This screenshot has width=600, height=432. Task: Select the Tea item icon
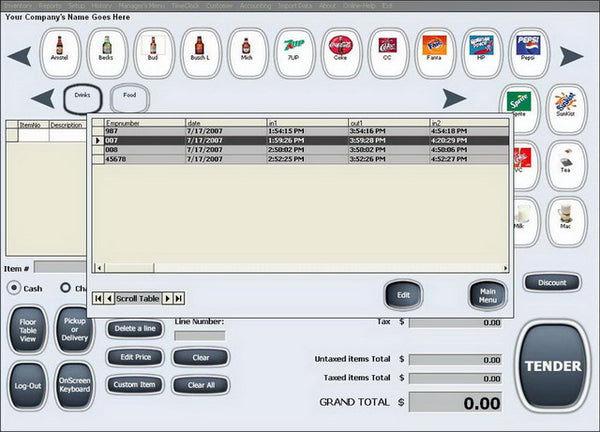(566, 161)
